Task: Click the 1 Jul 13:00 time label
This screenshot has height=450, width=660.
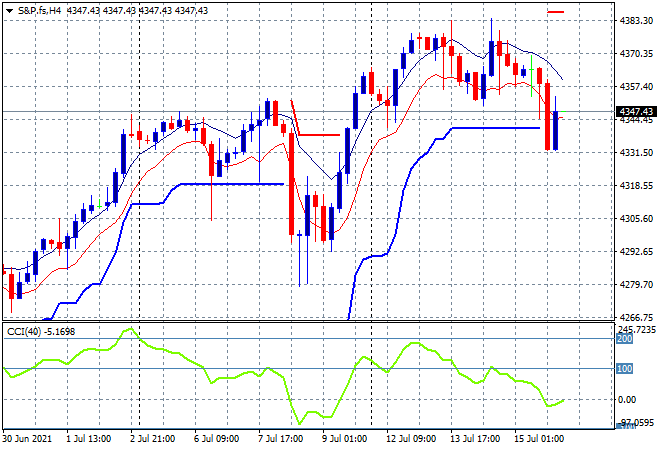Action: (x=88, y=439)
